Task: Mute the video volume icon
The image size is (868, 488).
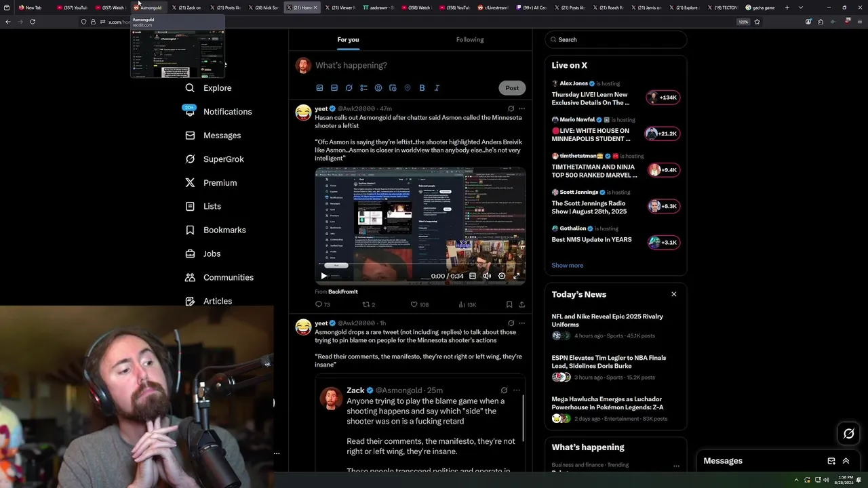Action: [x=487, y=276]
